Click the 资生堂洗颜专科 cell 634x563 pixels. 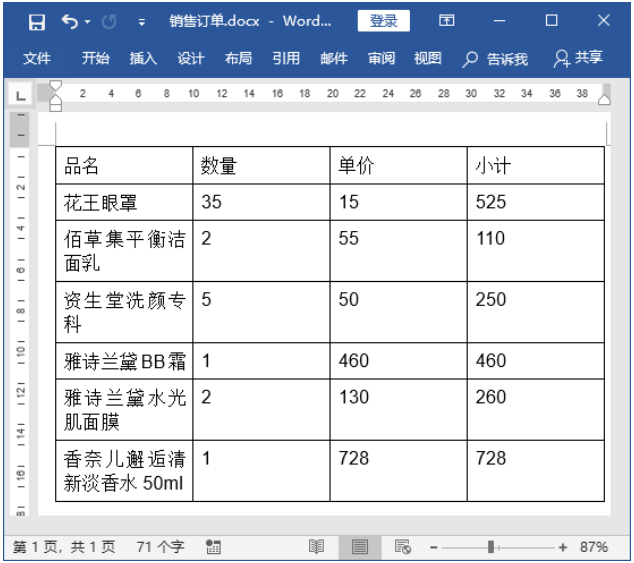click(124, 312)
